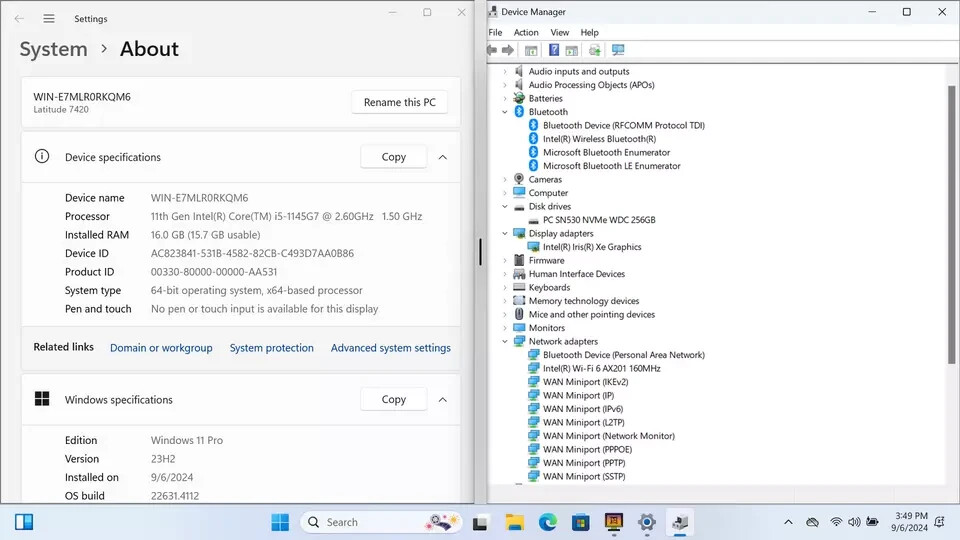Image resolution: width=960 pixels, height=540 pixels.
Task: Collapse Network adapters category
Action: click(505, 342)
